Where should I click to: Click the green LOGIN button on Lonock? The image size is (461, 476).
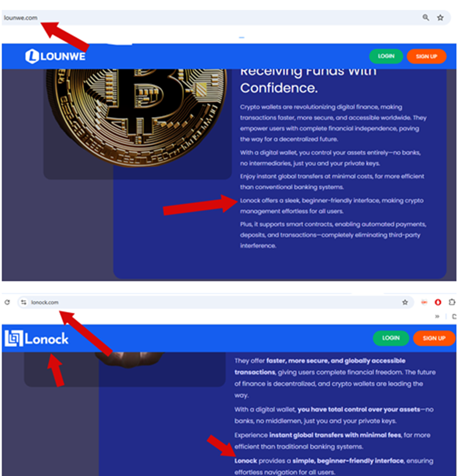(x=391, y=338)
